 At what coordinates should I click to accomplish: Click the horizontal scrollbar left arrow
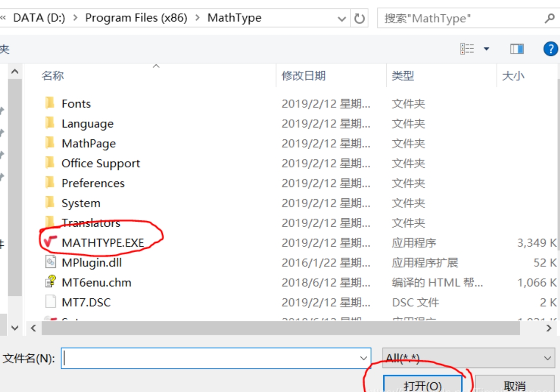pyautogui.click(x=33, y=328)
